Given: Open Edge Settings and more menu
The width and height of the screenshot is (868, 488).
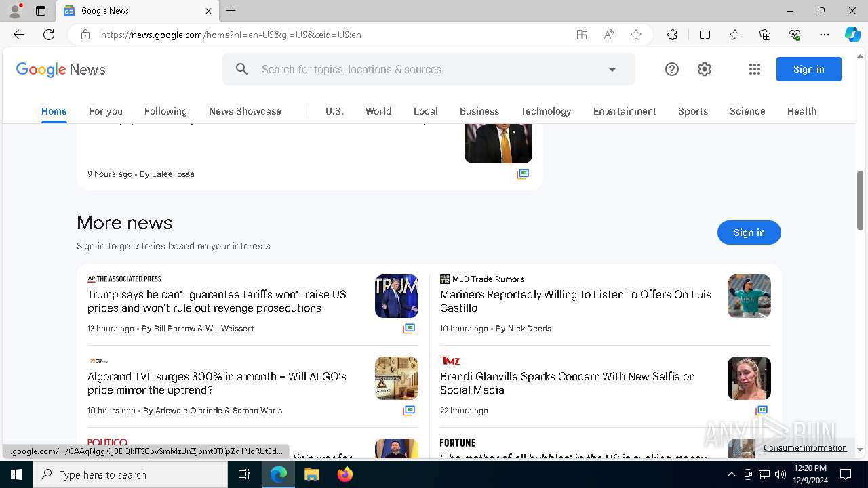Looking at the screenshot, I should pyautogui.click(x=825, y=35).
